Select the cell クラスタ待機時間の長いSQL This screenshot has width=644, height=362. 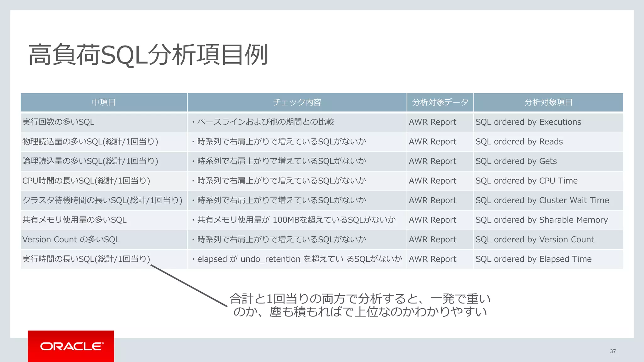(104, 200)
